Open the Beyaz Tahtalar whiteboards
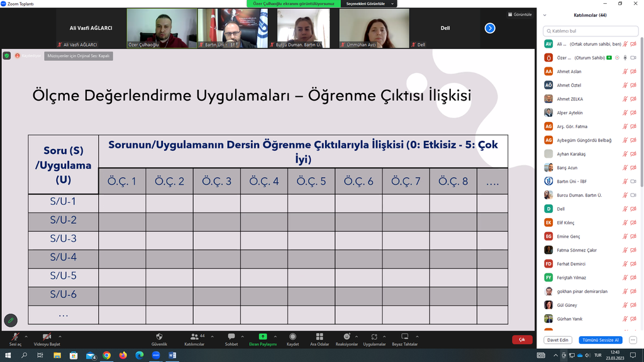 click(405, 337)
